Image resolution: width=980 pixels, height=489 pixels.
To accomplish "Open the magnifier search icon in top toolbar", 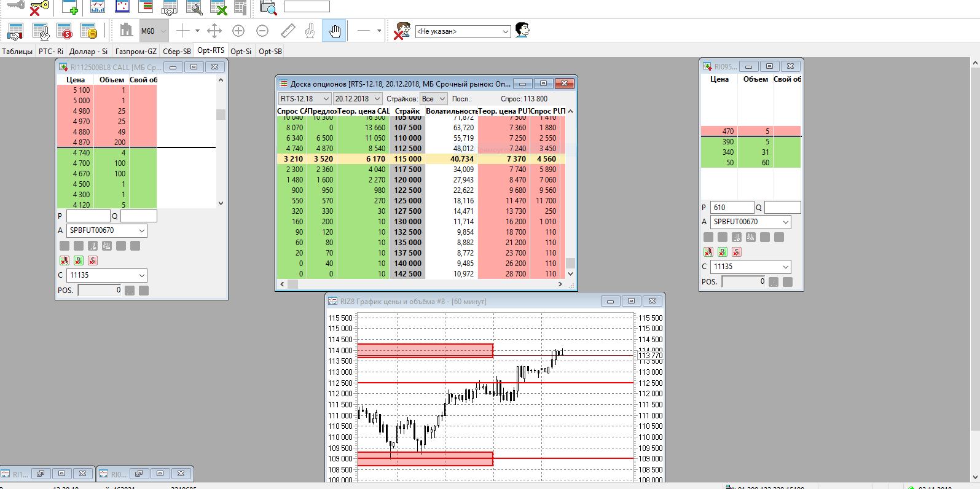I will (x=268, y=7).
